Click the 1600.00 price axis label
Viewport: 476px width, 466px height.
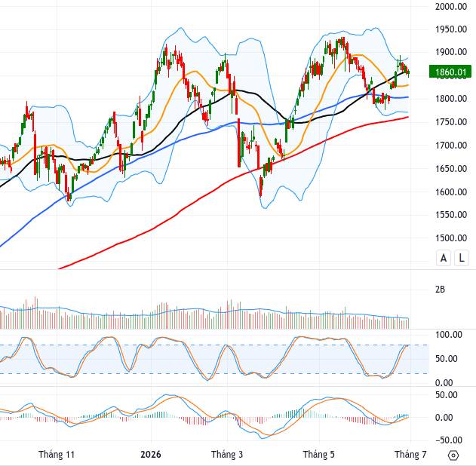click(x=451, y=192)
